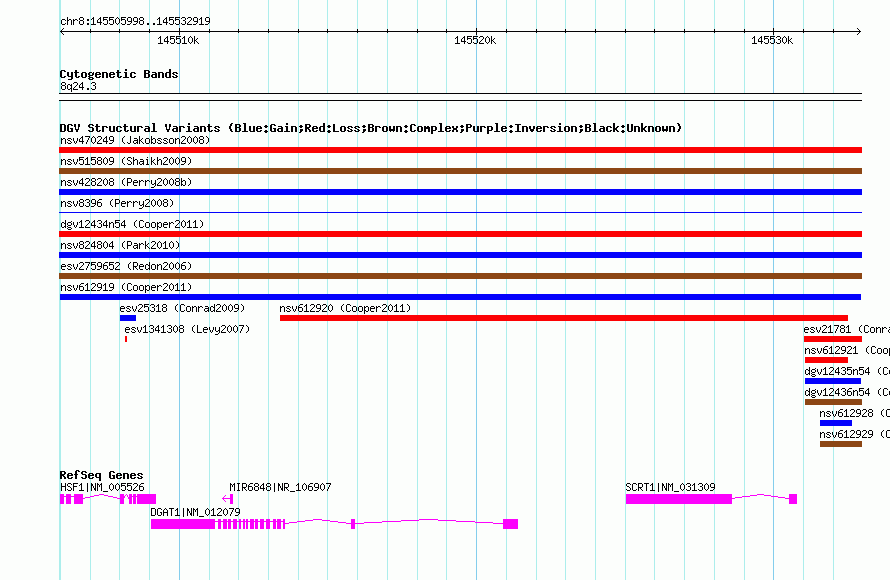Image resolution: width=890 pixels, height=580 pixels.
Task: Open the nsv8396 (Perry2008) variant label
Action: tap(117, 203)
